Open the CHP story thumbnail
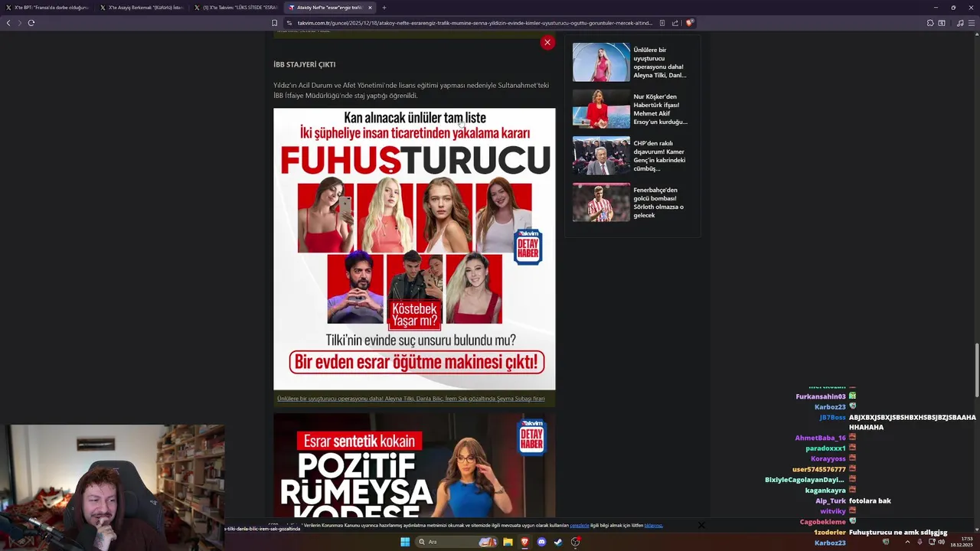The height and width of the screenshot is (551, 980). (601, 155)
